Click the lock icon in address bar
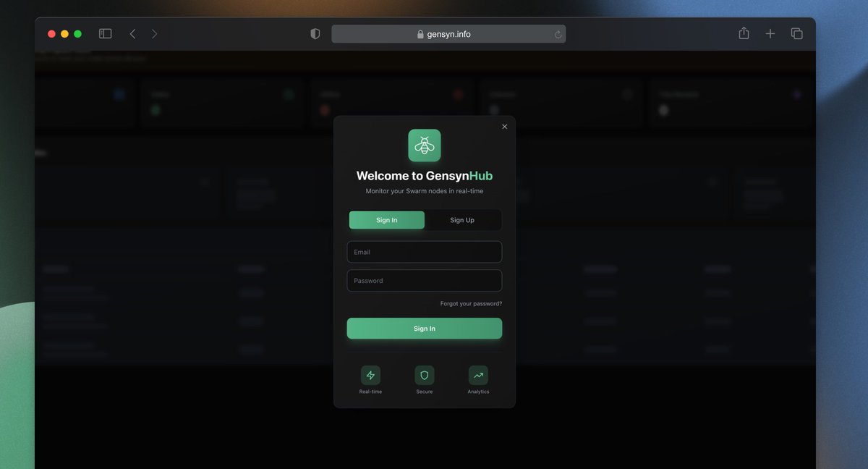This screenshot has height=469, width=868. click(x=420, y=34)
